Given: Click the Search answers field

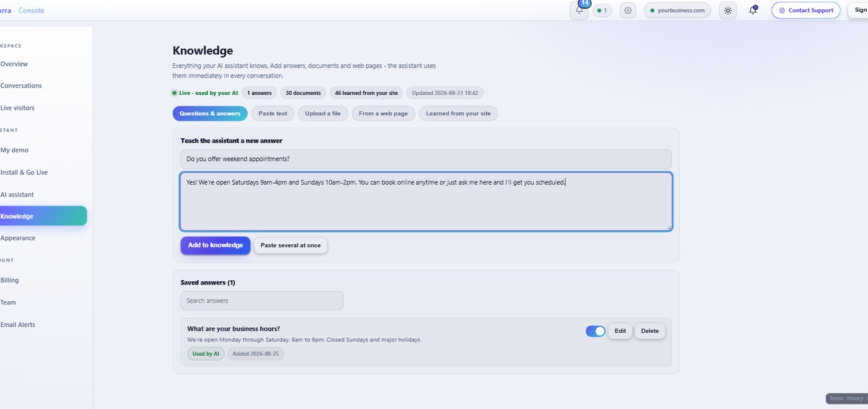Looking at the screenshot, I should pos(262,301).
